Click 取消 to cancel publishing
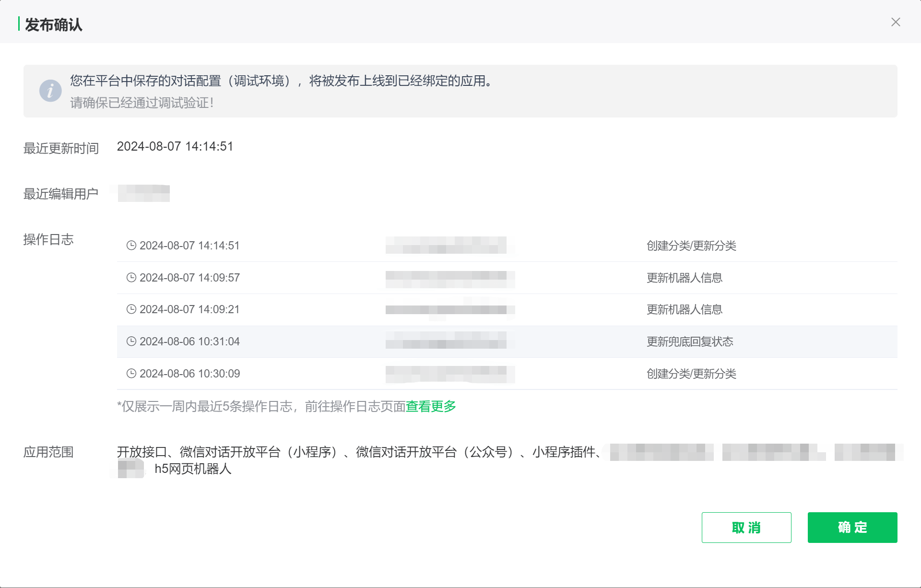 click(746, 528)
